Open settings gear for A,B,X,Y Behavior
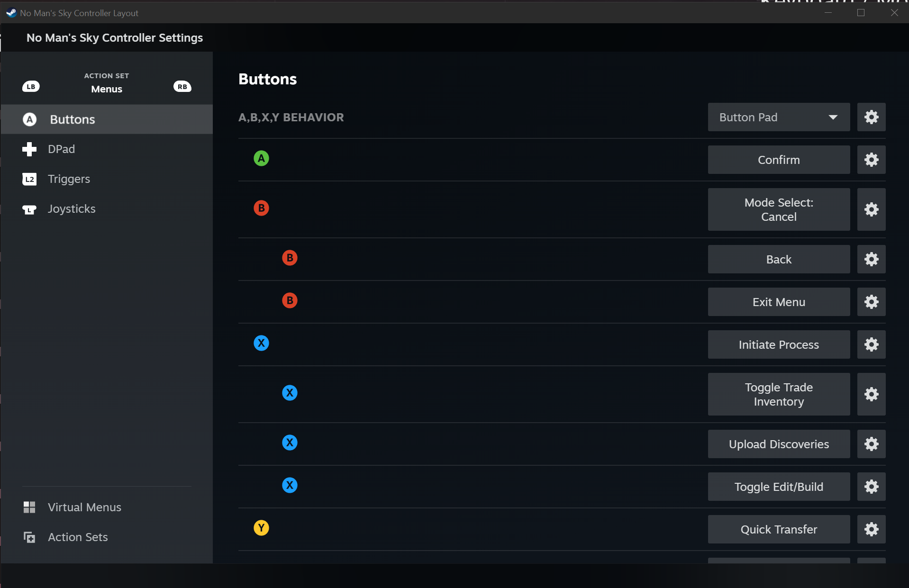 click(871, 117)
